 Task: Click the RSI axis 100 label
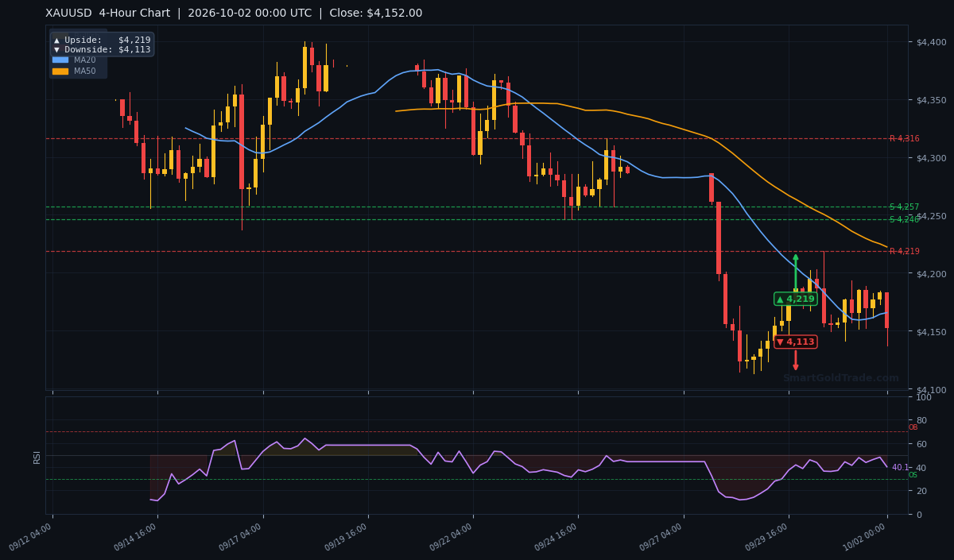click(x=924, y=397)
